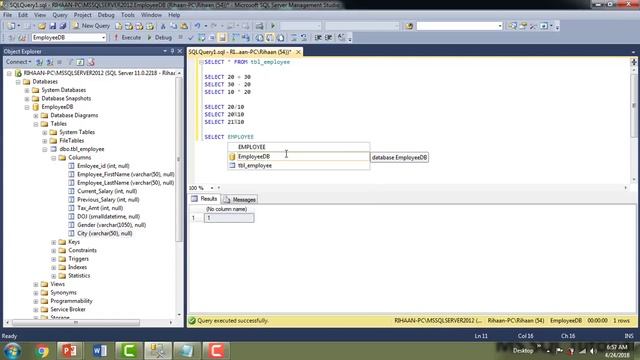Click the New Query button
Screen dimensions: 640x360
click(91, 26)
